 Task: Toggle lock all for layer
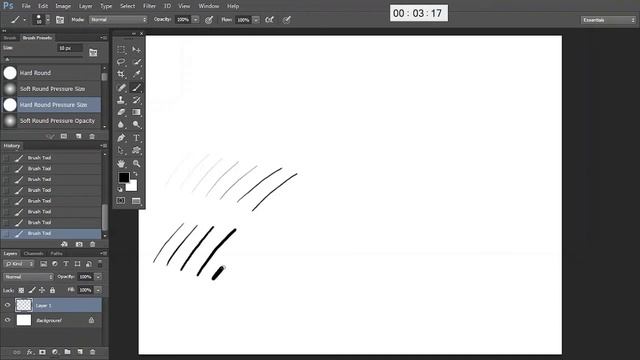tap(52, 290)
